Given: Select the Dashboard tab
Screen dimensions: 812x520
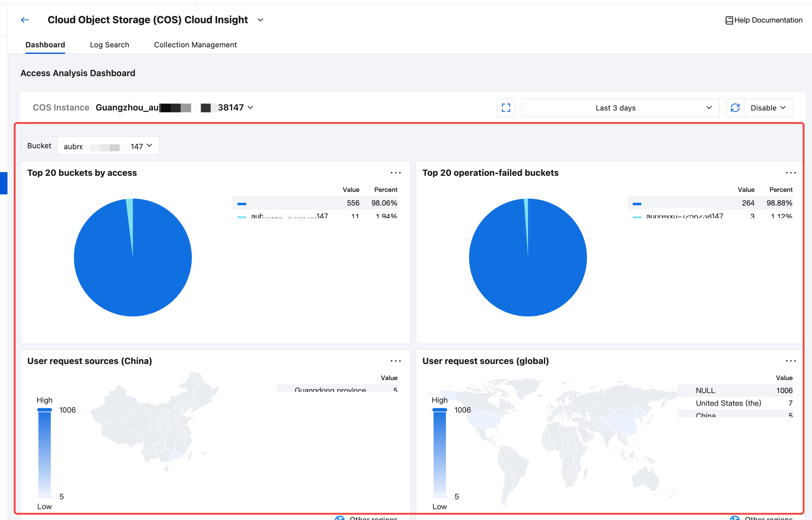Looking at the screenshot, I should pos(45,45).
